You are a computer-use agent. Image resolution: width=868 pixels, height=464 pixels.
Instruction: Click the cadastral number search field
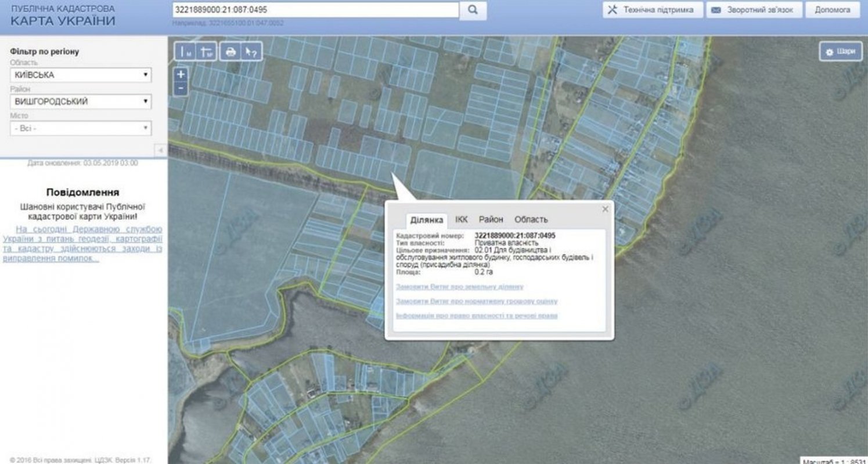pyautogui.click(x=315, y=10)
